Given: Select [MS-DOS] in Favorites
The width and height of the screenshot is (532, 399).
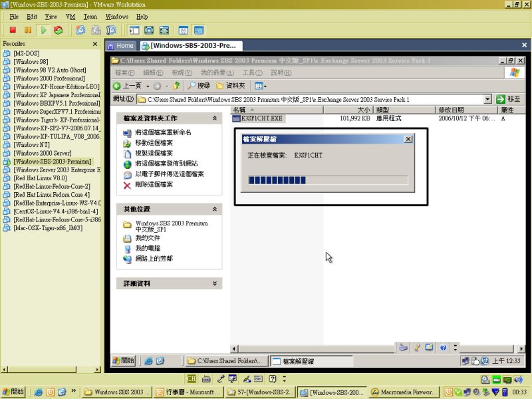Looking at the screenshot, I should [26, 53].
